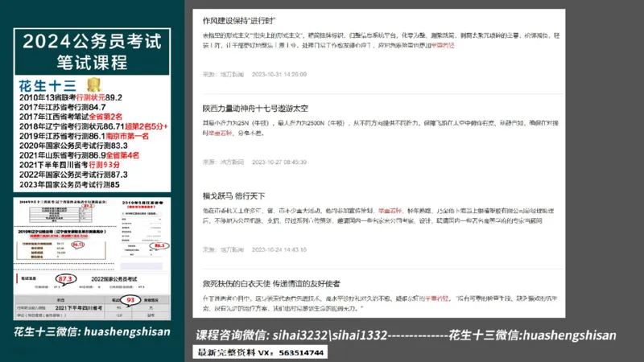
Task: Open the article titled 作风建设保持"进行时"
Action: pyautogui.click(x=238, y=21)
